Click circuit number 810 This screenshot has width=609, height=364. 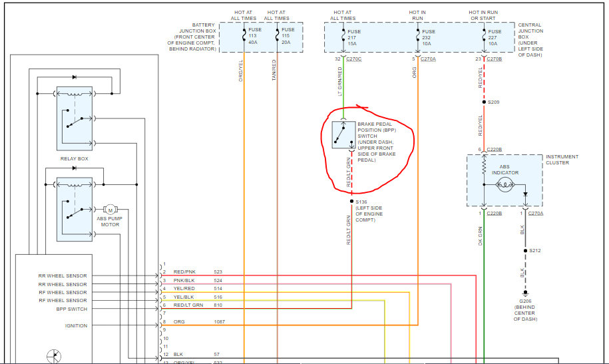tap(218, 305)
